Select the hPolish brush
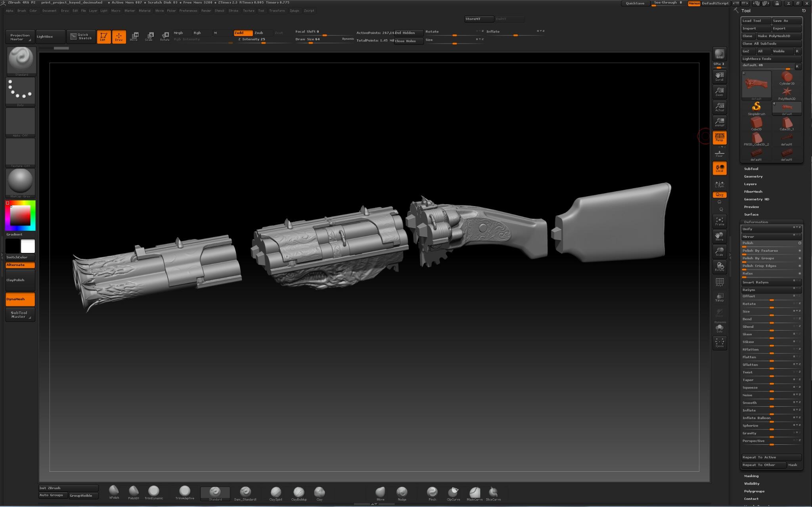The image size is (812, 507). point(114,492)
